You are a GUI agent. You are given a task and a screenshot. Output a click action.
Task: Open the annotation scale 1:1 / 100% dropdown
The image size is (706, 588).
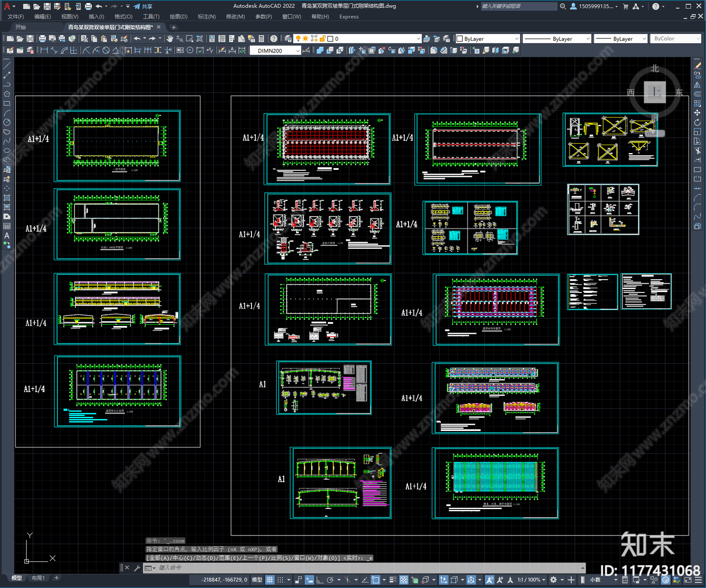[531, 580]
